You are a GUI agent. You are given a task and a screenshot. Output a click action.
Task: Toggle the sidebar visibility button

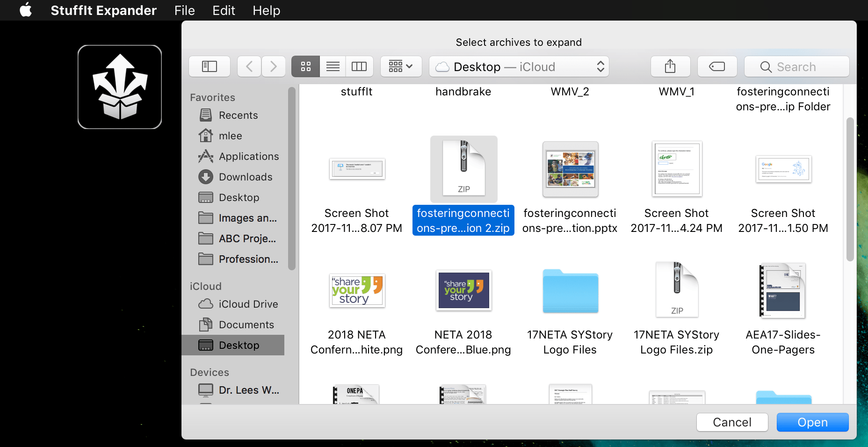coord(210,66)
